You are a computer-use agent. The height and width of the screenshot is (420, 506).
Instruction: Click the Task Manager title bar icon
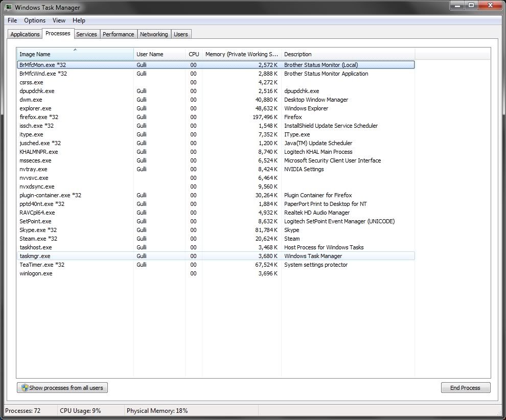[8, 7]
